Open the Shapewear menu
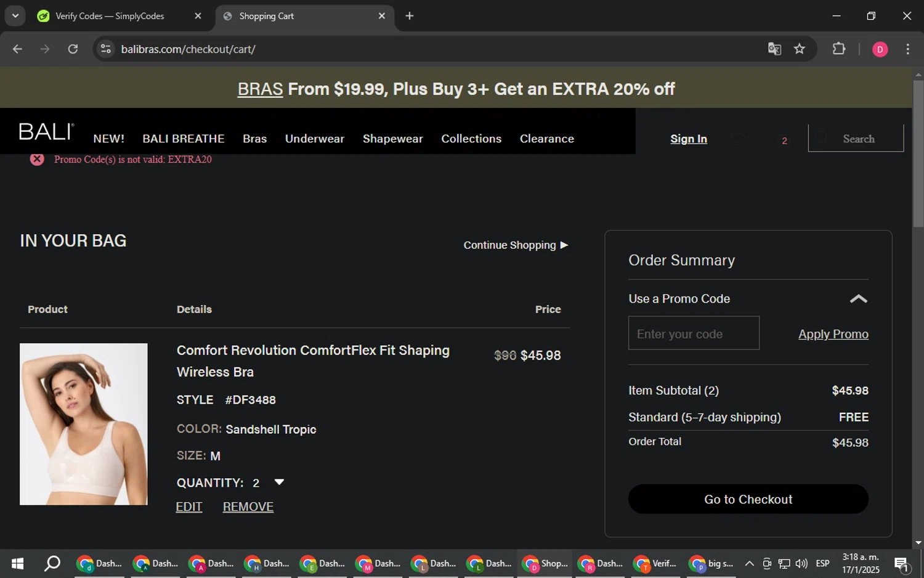 [x=393, y=139]
